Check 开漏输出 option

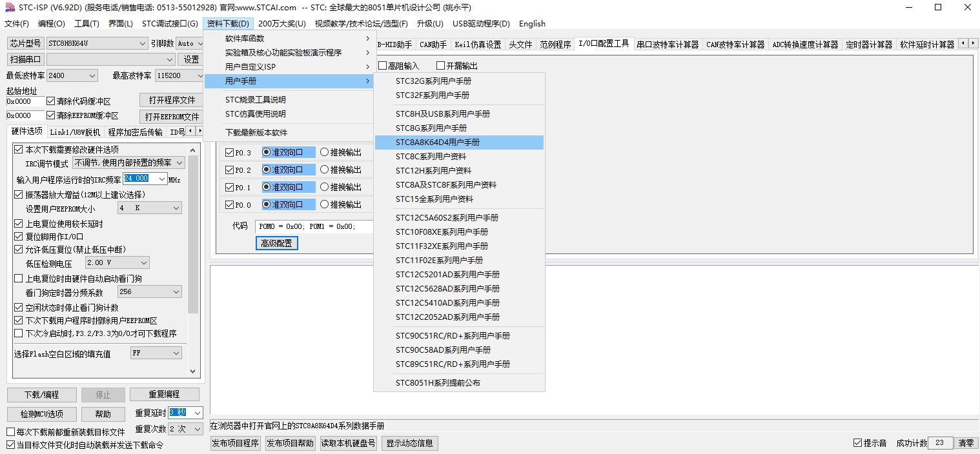click(441, 66)
